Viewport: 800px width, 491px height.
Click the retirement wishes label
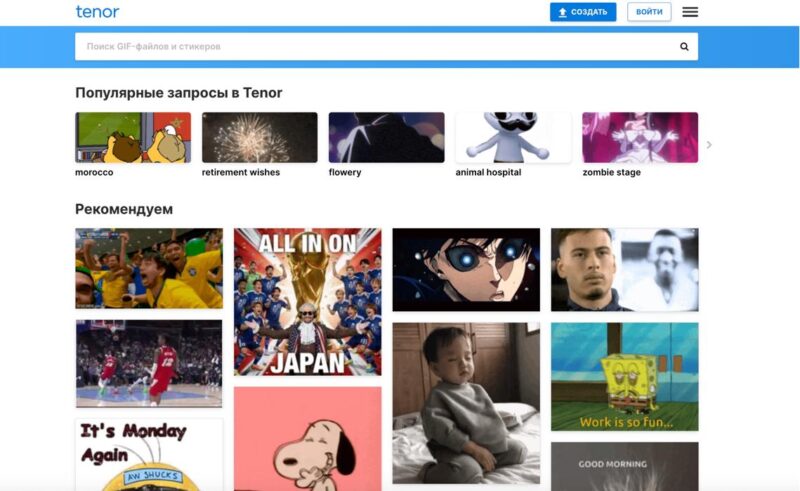tap(241, 173)
